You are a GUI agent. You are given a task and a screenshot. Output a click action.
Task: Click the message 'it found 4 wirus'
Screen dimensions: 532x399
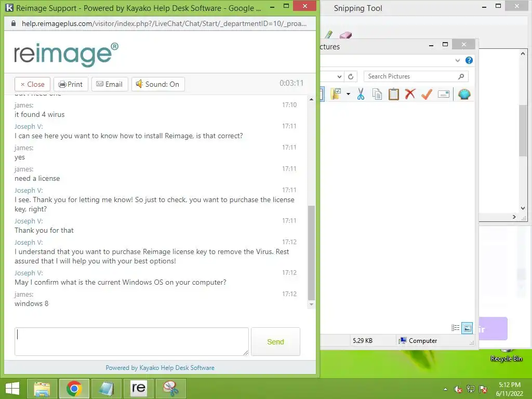(x=39, y=115)
